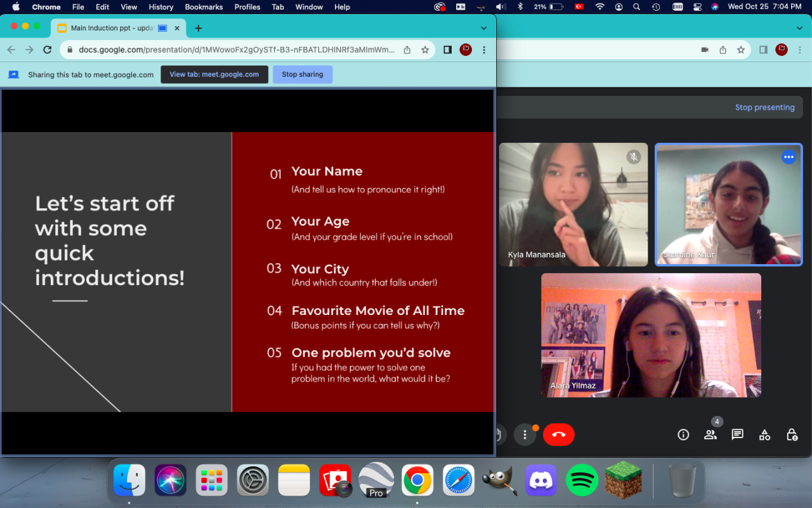Click the docs.google.com address bar
Image resolution: width=812 pixels, height=508 pixels.
tap(235, 50)
